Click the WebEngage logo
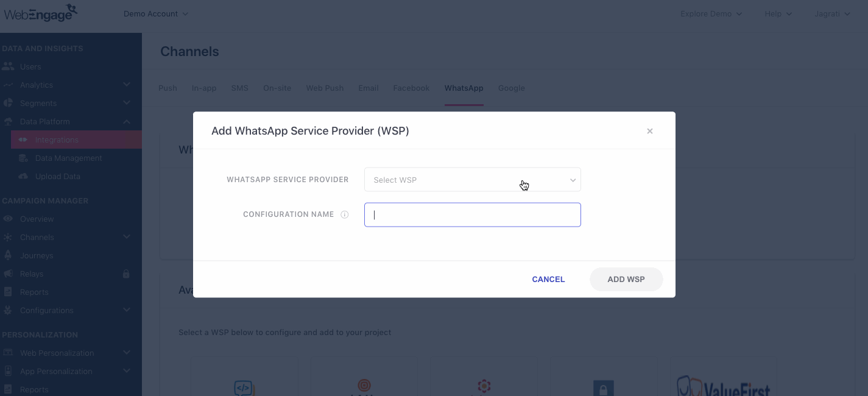868x396 pixels. click(40, 13)
